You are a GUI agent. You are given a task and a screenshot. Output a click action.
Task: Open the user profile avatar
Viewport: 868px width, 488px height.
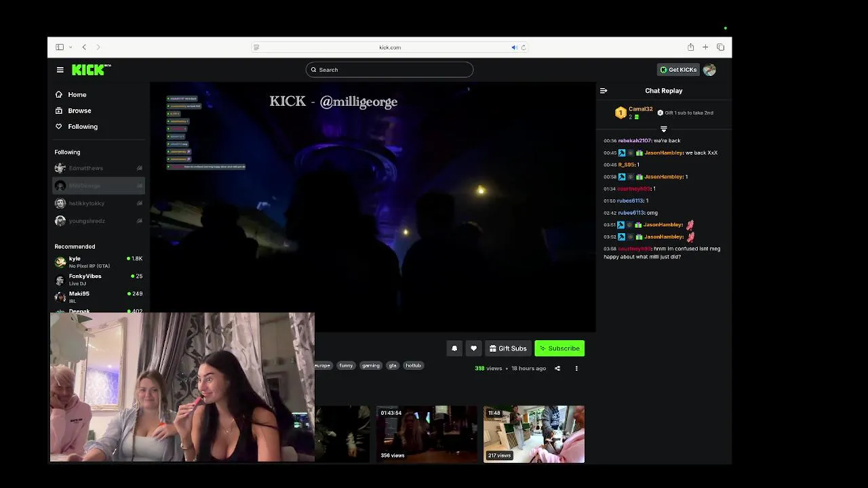tap(709, 70)
